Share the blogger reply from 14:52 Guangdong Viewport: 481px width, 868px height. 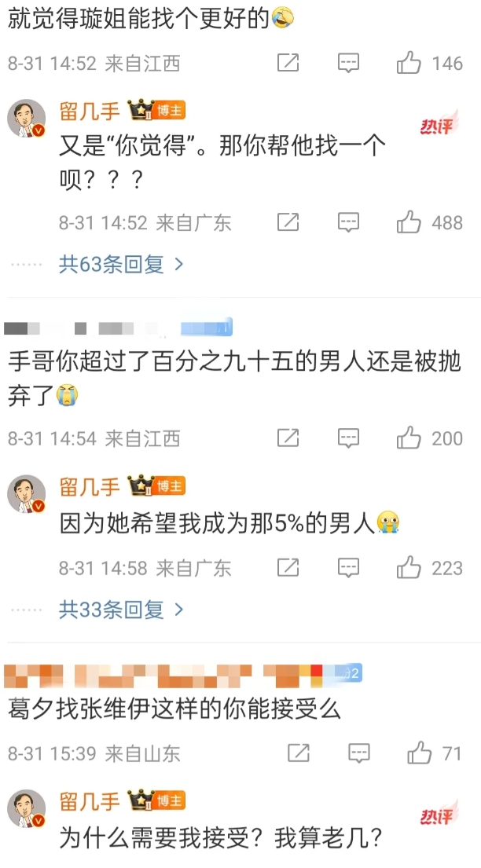tap(288, 222)
